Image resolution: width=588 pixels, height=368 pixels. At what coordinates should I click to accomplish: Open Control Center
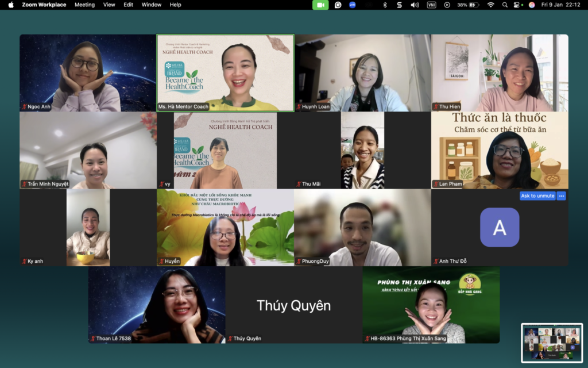click(518, 5)
